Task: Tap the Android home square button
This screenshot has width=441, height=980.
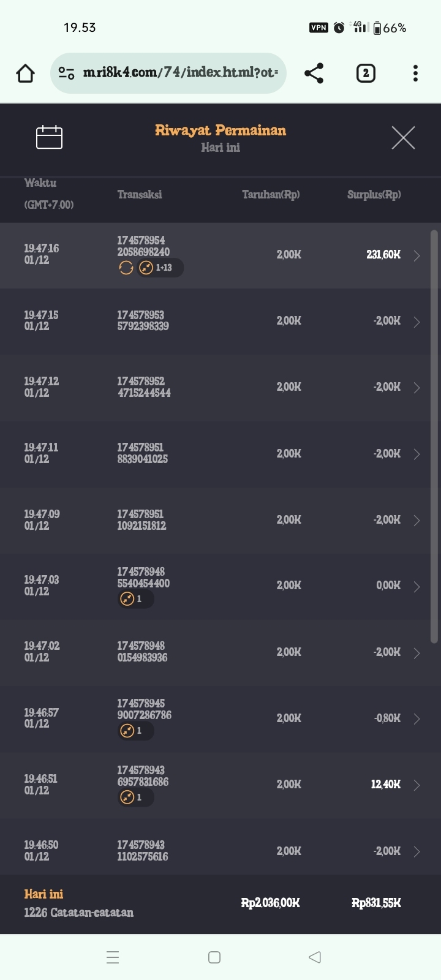Action: click(x=214, y=957)
